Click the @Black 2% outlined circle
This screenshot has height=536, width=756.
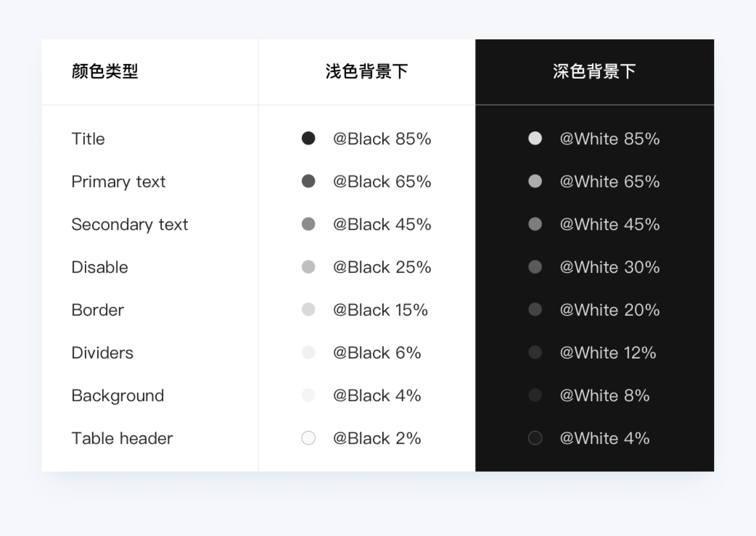(x=308, y=438)
